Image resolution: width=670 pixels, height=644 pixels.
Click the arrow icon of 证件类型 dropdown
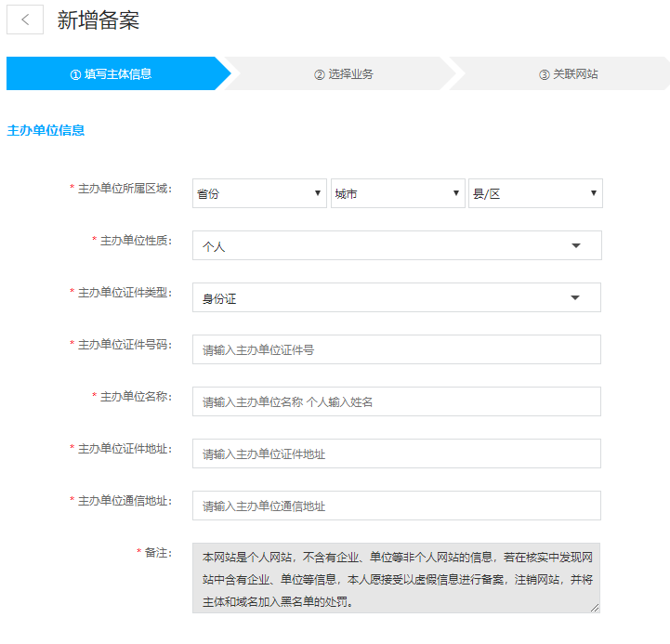[x=575, y=298]
